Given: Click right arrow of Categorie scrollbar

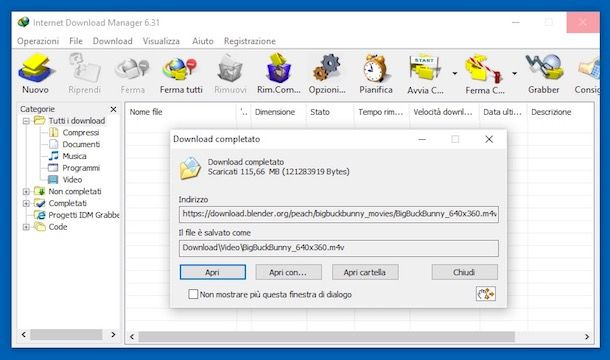Looking at the screenshot, I should 113,335.
